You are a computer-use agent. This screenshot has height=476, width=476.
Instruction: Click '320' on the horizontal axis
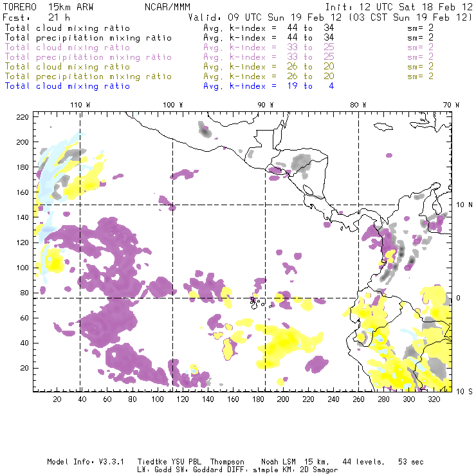click(434, 399)
